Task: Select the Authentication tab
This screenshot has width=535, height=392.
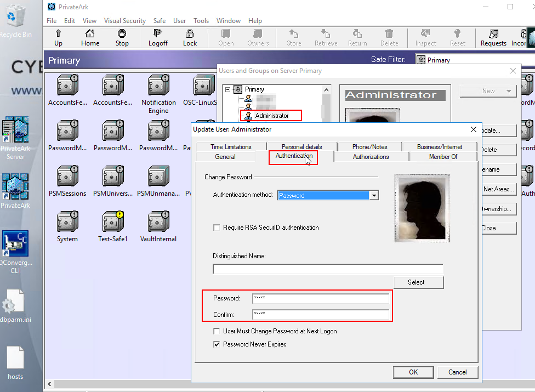Action: click(293, 156)
